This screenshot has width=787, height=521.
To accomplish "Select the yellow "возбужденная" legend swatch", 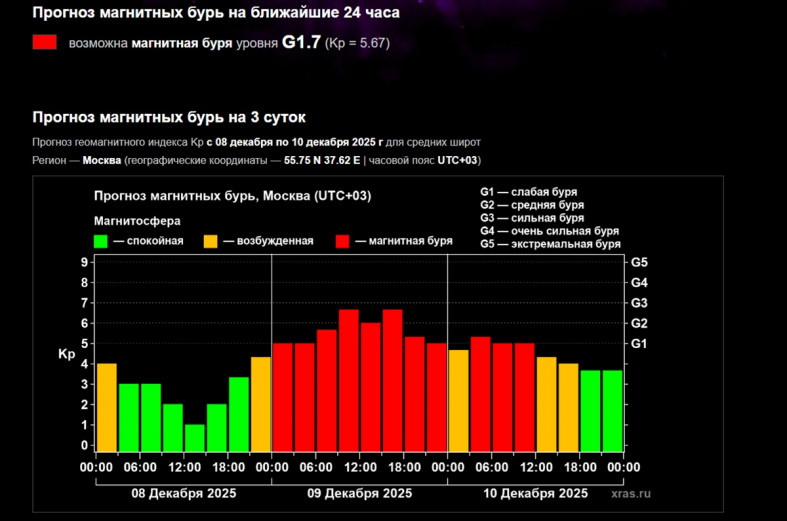I will pos(211,241).
